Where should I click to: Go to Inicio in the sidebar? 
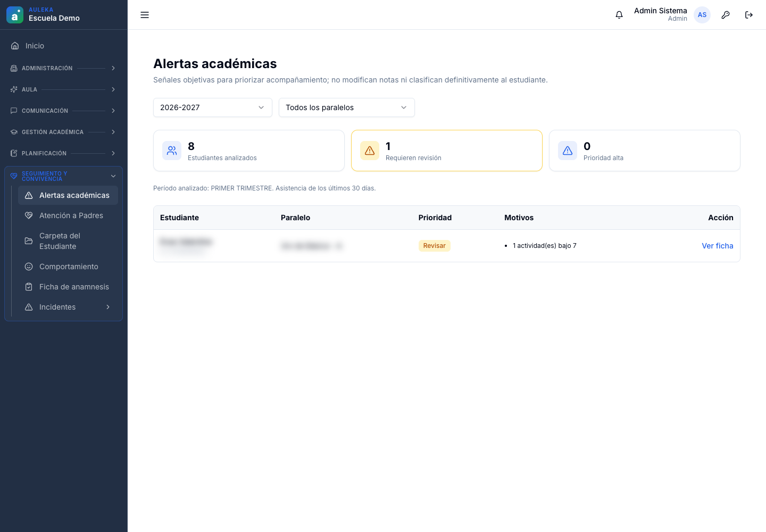coord(64,46)
